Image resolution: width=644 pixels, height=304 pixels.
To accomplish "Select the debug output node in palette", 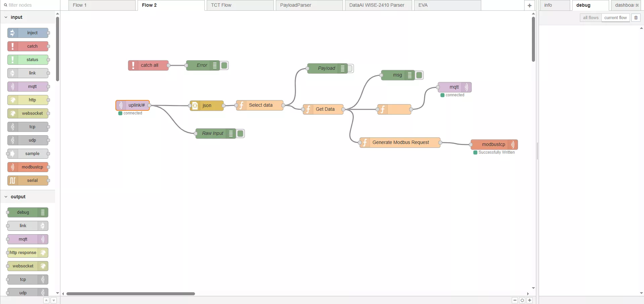I will coord(28,212).
